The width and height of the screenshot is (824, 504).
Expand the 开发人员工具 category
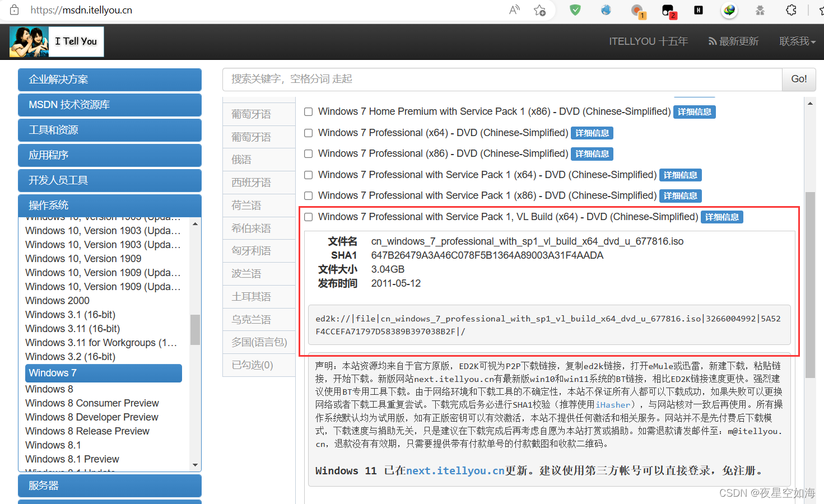pyautogui.click(x=110, y=180)
